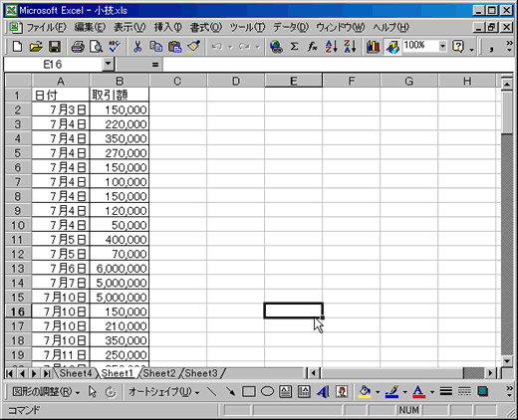Choose the Select Objects arrow tool
Screen dimensions: 518x420
(x=93, y=392)
